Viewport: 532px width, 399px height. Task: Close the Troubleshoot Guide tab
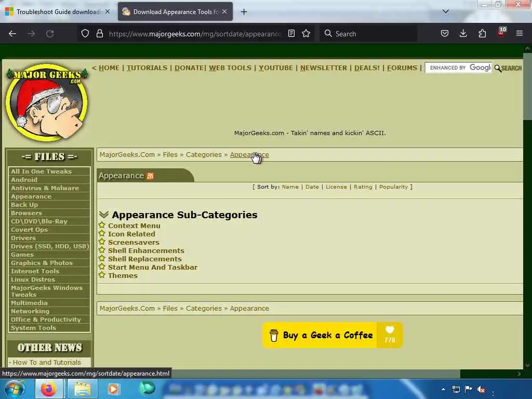(x=108, y=11)
